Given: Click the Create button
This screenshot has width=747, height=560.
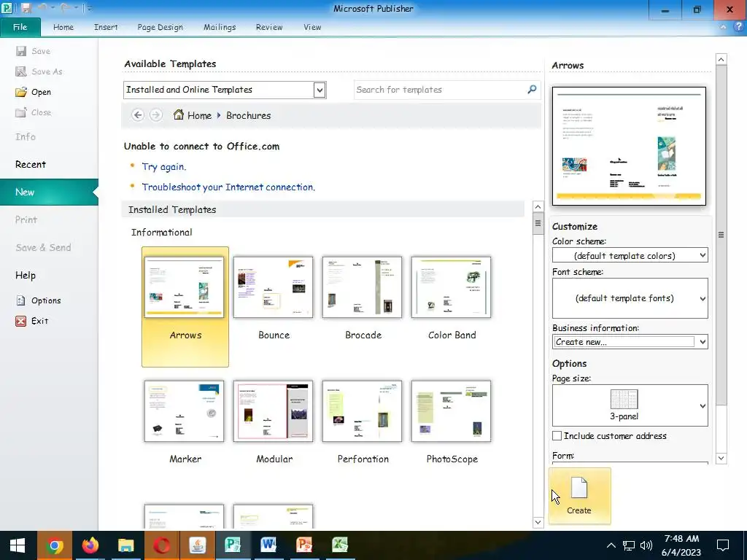Looking at the screenshot, I should click(x=579, y=496).
